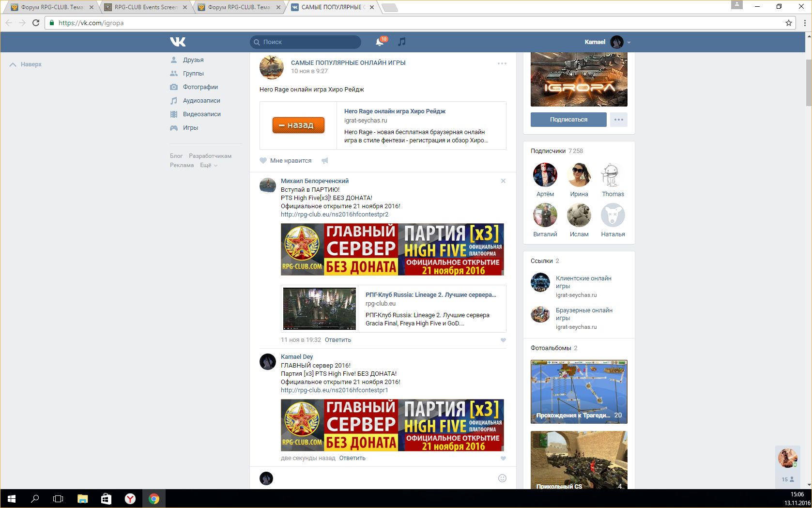The height and width of the screenshot is (508, 812).
Task: Click the address bar URL
Action: coord(91,23)
